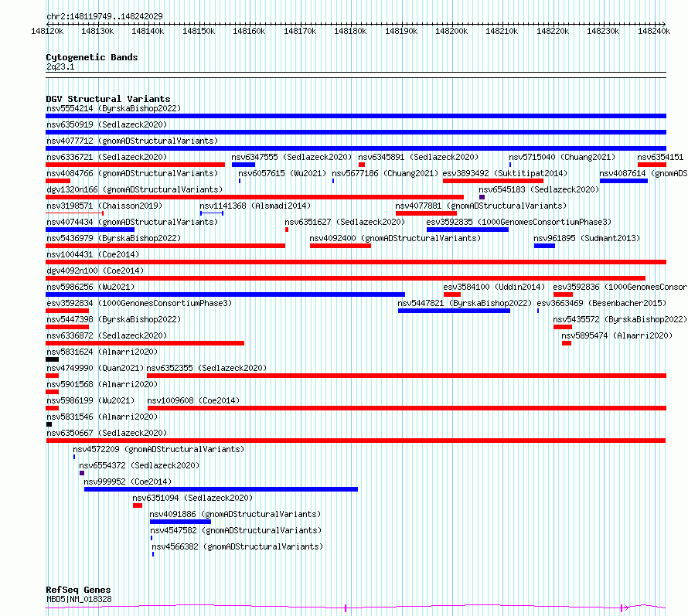688x616 pixels.
Task: Click nsv3198571 (Chaisson2019) label
Action: [104, 206]
